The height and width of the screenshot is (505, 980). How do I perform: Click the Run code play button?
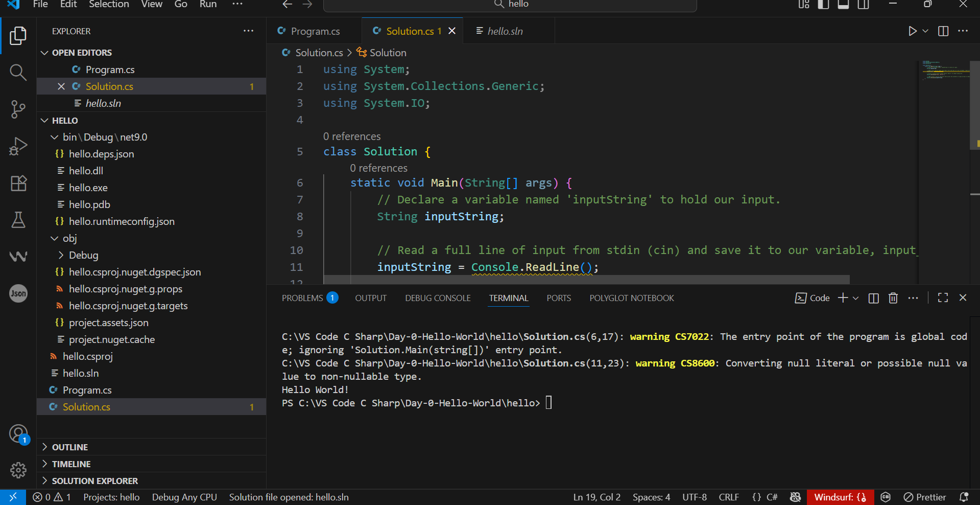[912, 31]
